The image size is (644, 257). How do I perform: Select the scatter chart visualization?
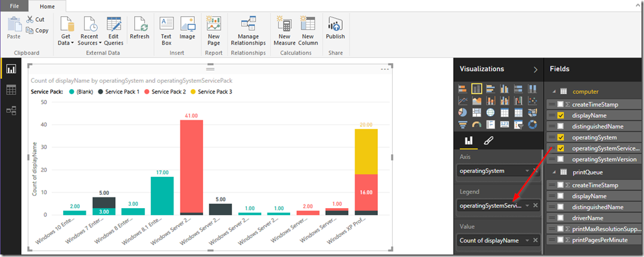click(532, 100)
